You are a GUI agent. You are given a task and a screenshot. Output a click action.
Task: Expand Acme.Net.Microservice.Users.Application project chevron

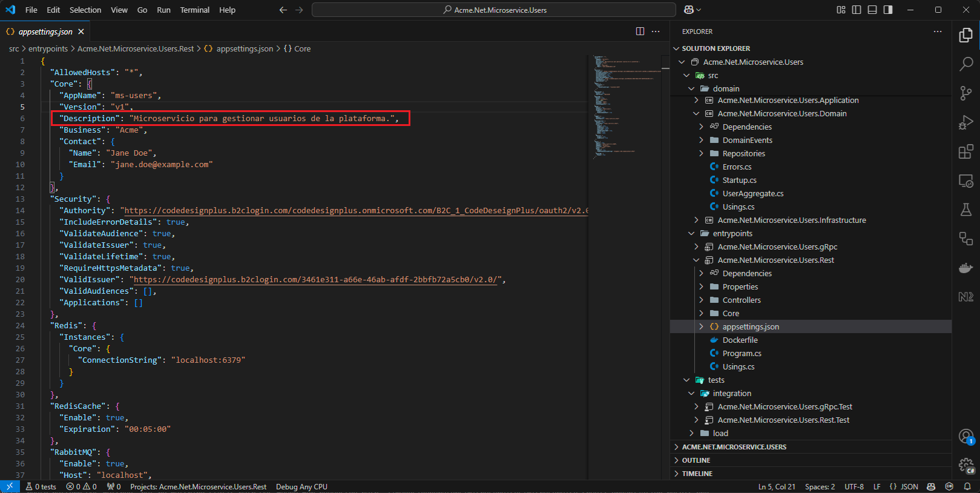697,101
